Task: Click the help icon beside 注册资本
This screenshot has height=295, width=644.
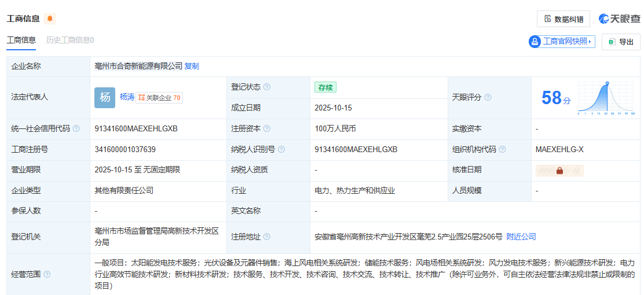Action: click(x=266, y=129)
